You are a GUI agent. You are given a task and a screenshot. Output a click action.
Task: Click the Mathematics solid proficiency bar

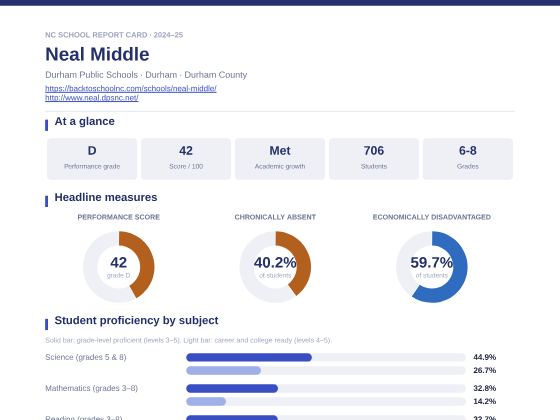(232, 388)
